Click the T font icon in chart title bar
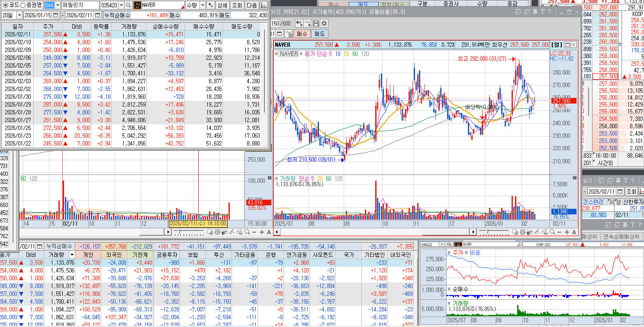 (x=543, y=11)
